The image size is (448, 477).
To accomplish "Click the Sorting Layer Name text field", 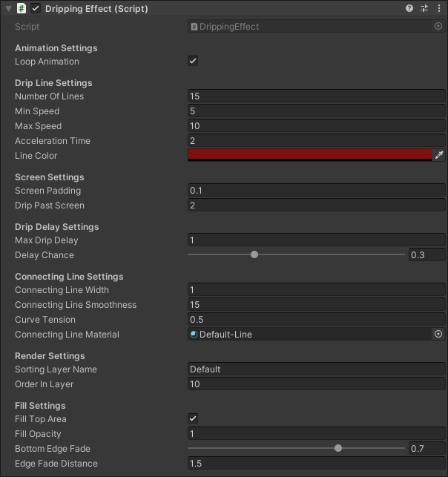I will click(x=316, y=369).
